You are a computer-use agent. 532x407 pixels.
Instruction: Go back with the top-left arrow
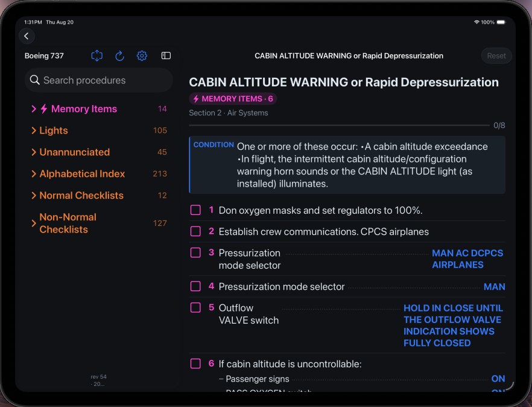tap(27, 36)
